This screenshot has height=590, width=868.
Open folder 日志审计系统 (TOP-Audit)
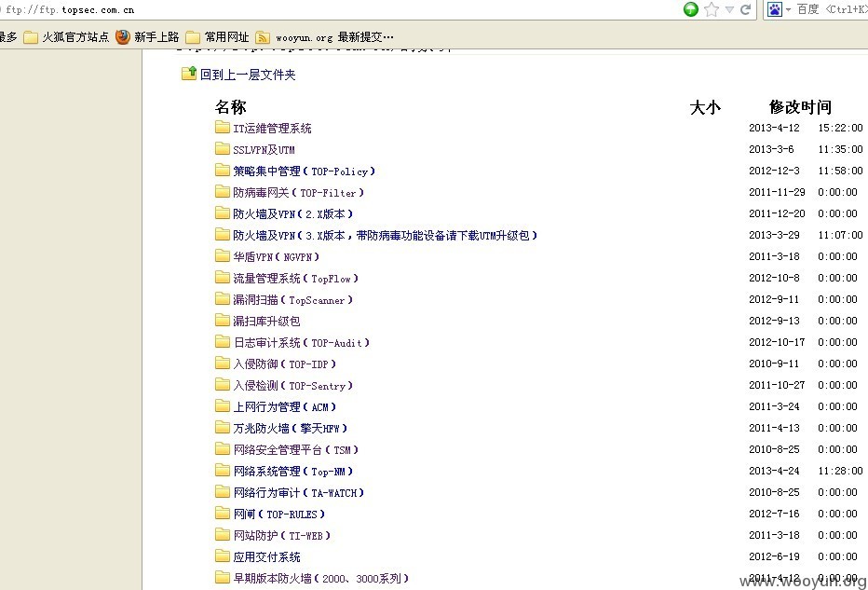pyautogui.click(x=301, y=343)
